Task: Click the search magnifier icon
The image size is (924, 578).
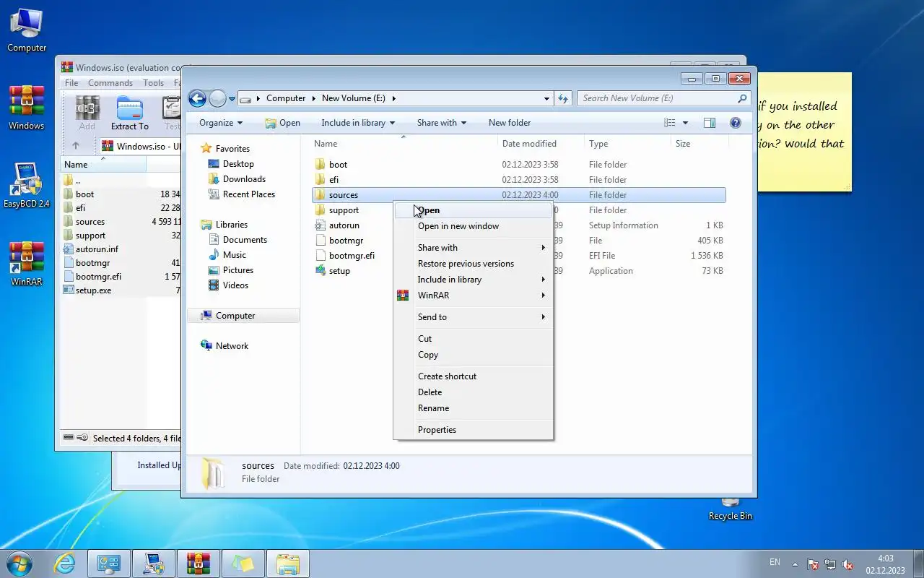Action: click(x=742, y=98)
